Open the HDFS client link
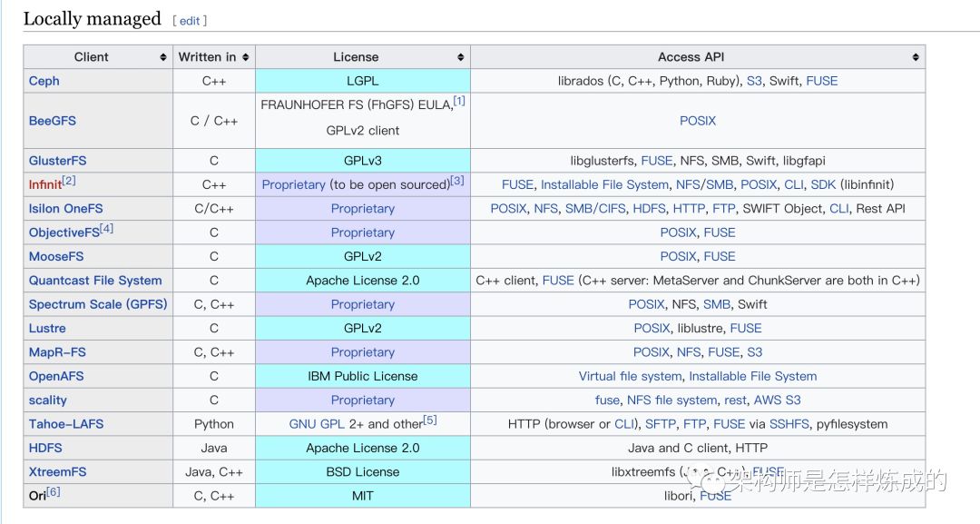This screenshot has width=980, height=524. (x=45, y=448)
